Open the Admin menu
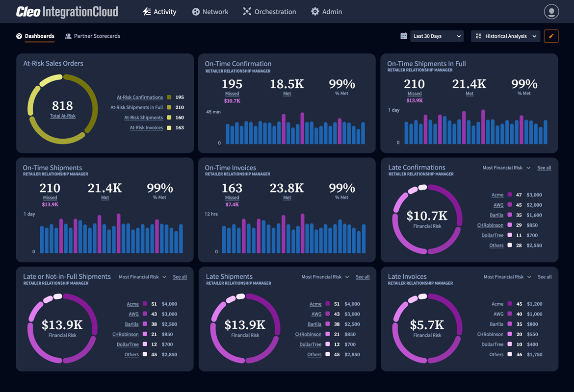Image resolution: width=574 pixels, height=392 pixels. pos(326,12)
